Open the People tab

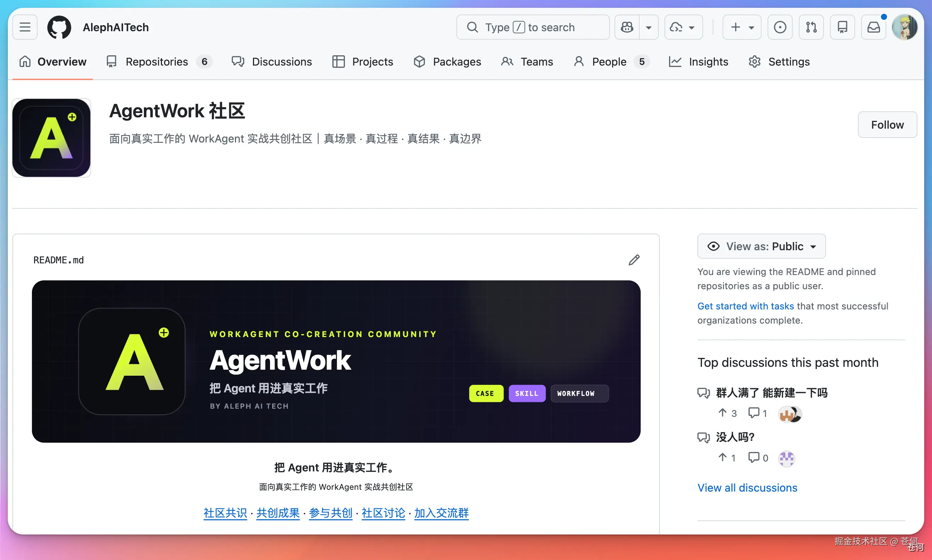point(611,62)
